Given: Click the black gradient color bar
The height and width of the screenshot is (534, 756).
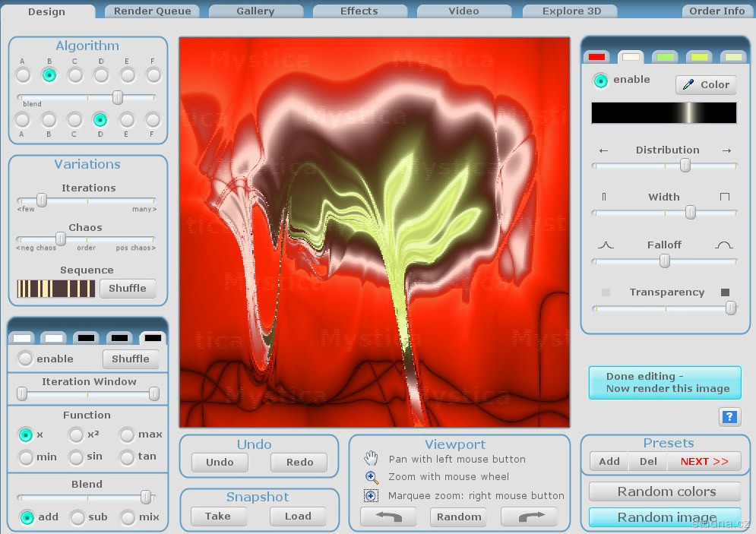Looking at the screenshot, I should 664,112.
